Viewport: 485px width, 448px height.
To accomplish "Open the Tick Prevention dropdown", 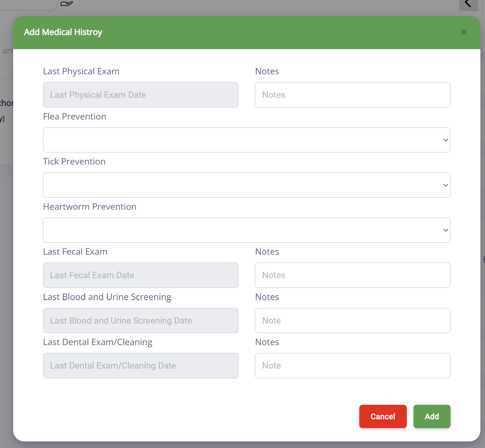I will 246,185.
